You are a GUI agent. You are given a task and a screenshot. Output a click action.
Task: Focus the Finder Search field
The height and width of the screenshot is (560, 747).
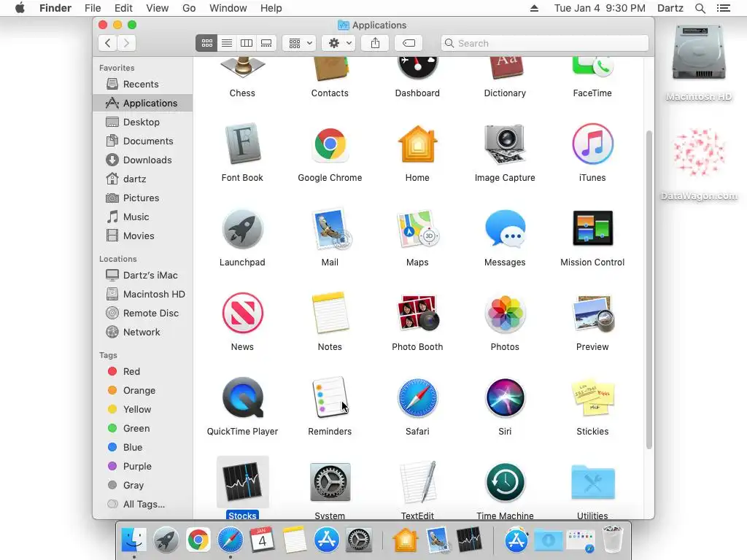[544, 43]
